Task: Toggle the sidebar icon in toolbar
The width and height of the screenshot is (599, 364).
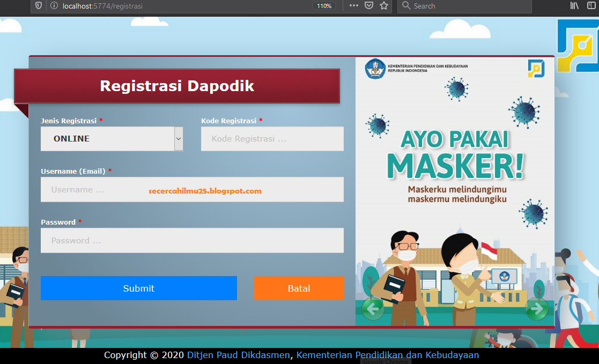Action: [591, 6]
